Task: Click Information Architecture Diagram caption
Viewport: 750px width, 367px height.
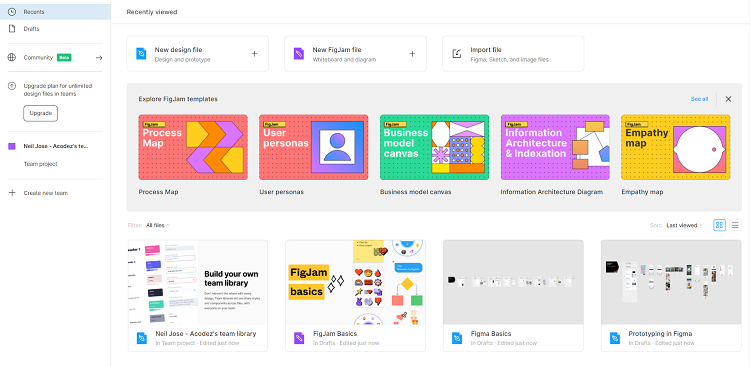Action: (x=551, y=192)
